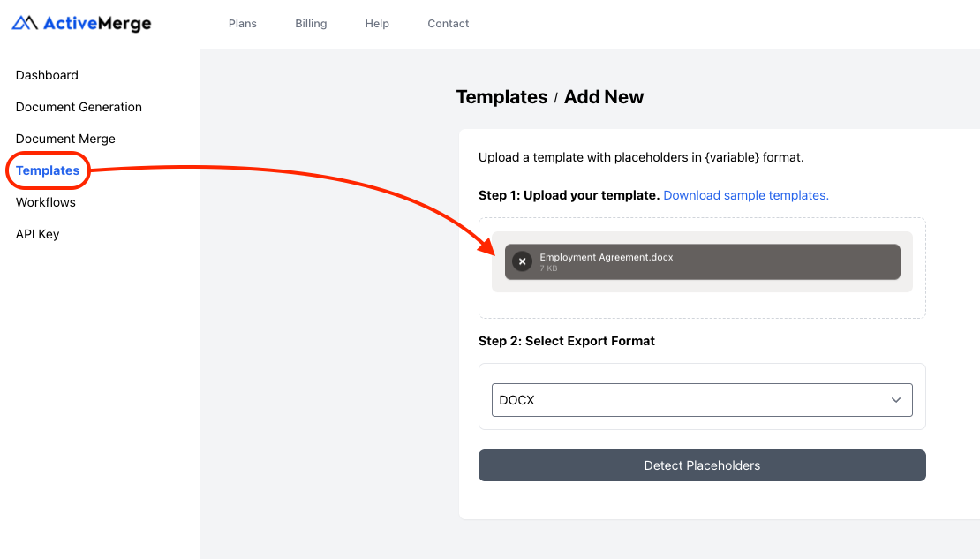This screenshot has height=559, width=980.
Task: Switch to the Billing page
Action: tap(311, 24)
